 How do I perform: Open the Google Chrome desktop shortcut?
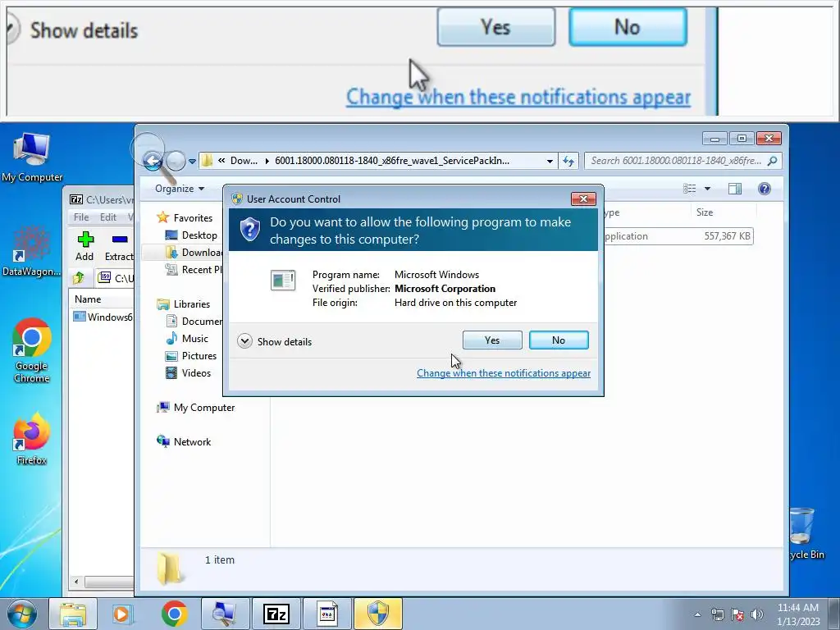tap(32, 351)
